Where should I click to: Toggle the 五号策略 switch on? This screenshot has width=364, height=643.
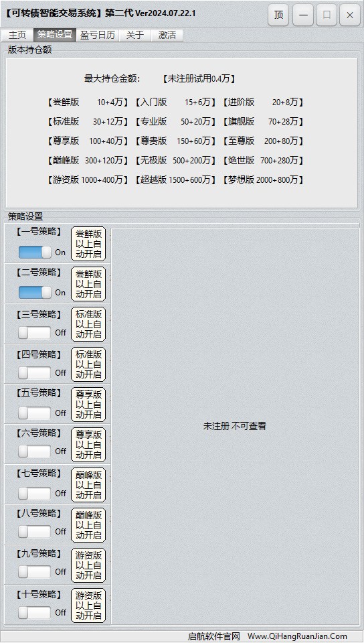34,413
